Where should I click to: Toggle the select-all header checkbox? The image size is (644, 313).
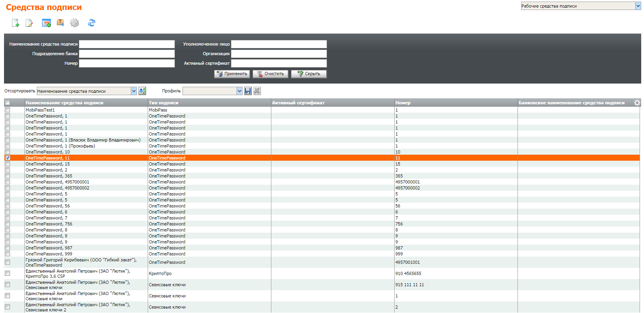coord(7,103)
